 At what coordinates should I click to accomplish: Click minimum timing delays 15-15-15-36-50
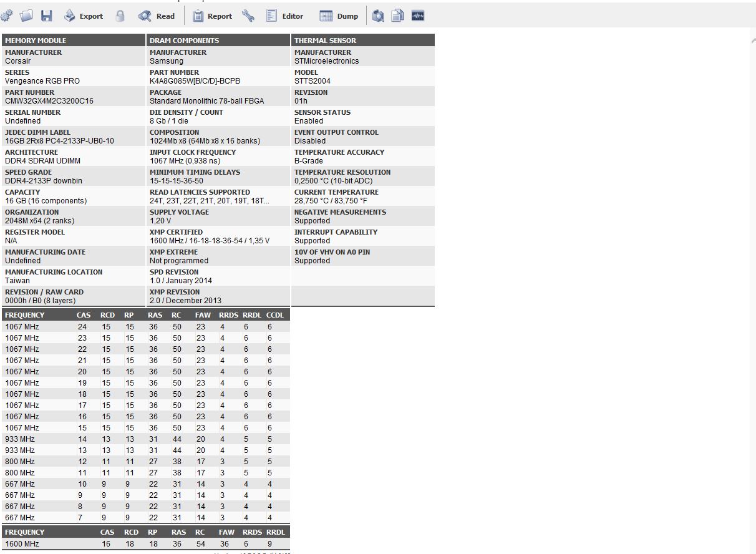(177, 181)
